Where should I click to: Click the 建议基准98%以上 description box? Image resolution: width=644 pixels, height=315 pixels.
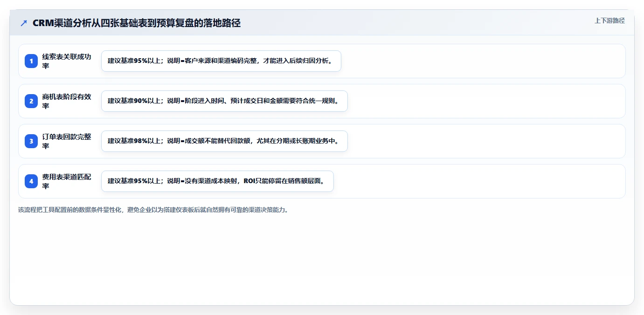[224, 141]
